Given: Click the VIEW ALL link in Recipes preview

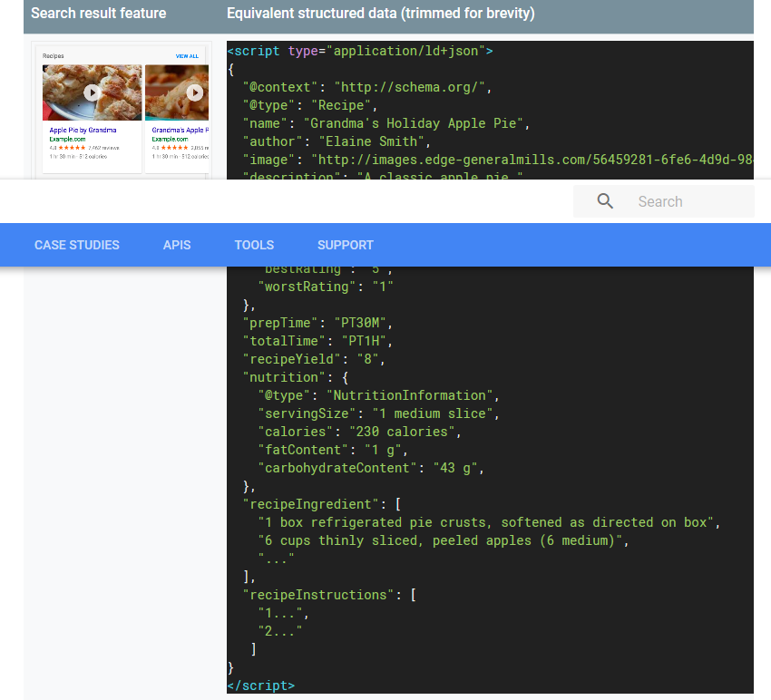Looking at the screenshot, I should pos(187,56).
